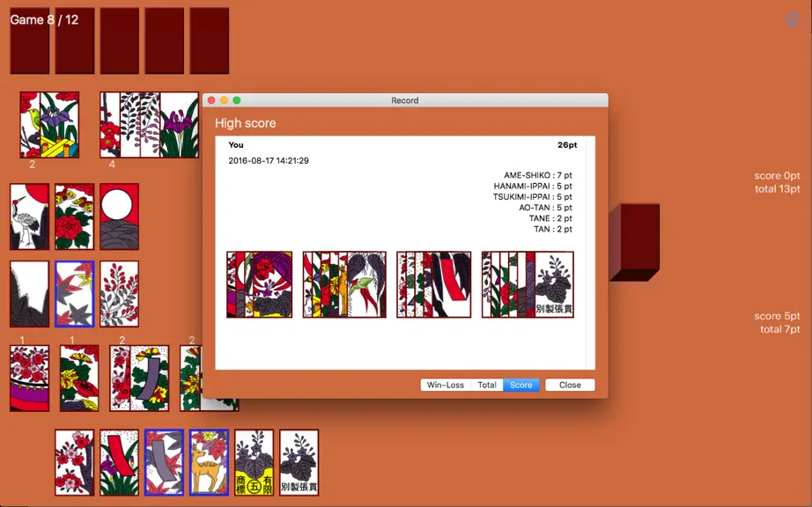Pick the cherry blossom card in hand
Screen dimensions: 812x507
[x=75, y=462]
